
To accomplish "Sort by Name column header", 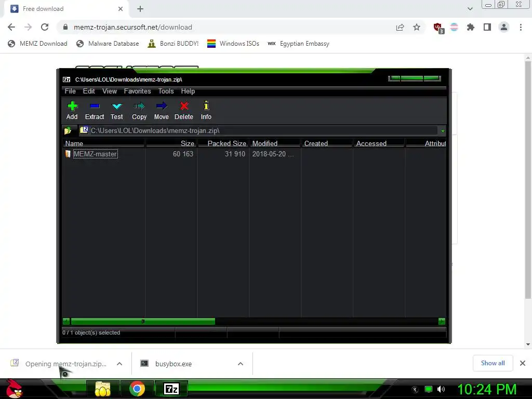I will (x=104, y=143).
